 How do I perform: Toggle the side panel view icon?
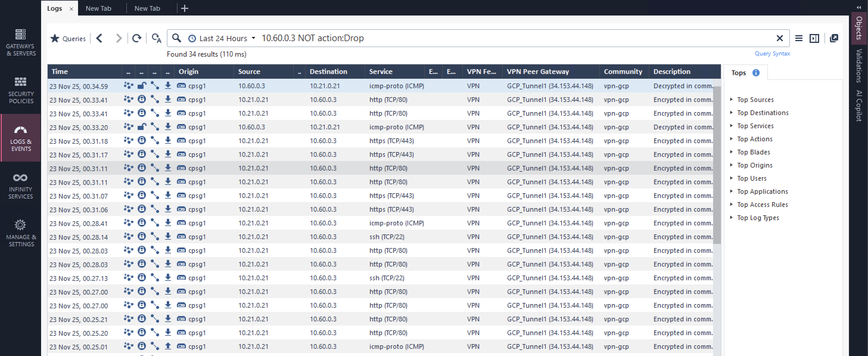tap(814, 38)
